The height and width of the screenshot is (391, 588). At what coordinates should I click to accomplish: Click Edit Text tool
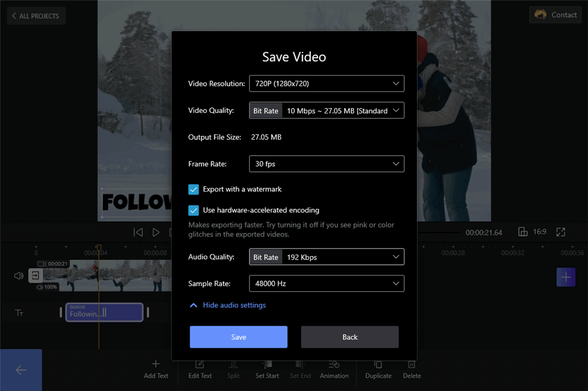(200, 369)
